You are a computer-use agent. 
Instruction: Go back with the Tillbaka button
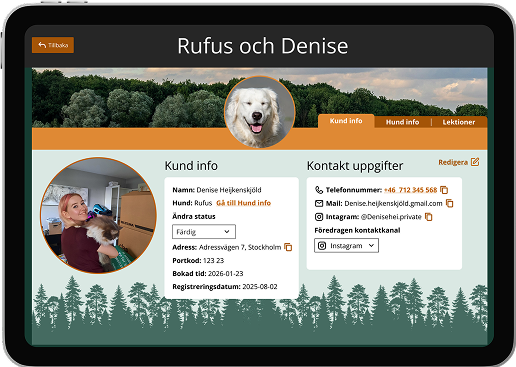click(x=53, y=45)
